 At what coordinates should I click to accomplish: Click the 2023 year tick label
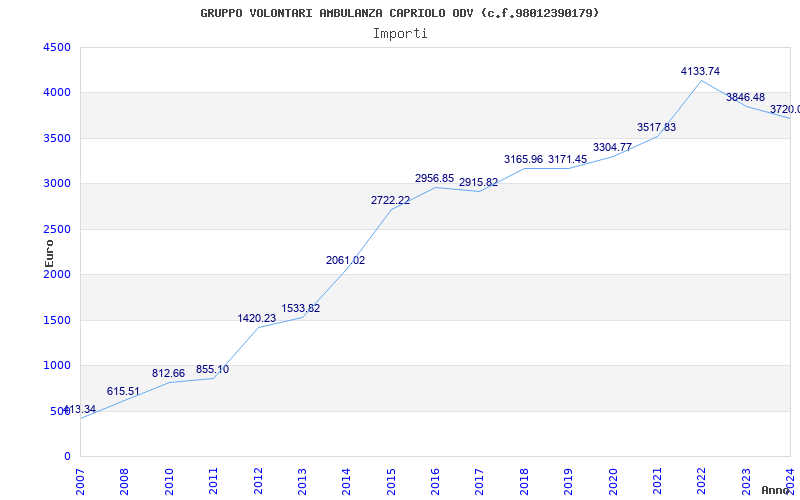coord(746,481)
